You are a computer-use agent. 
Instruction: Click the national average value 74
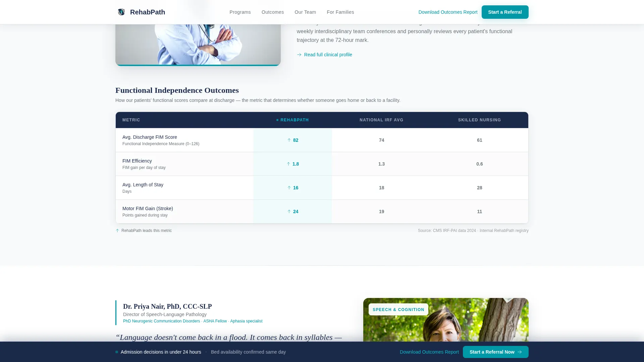point(381,140)
